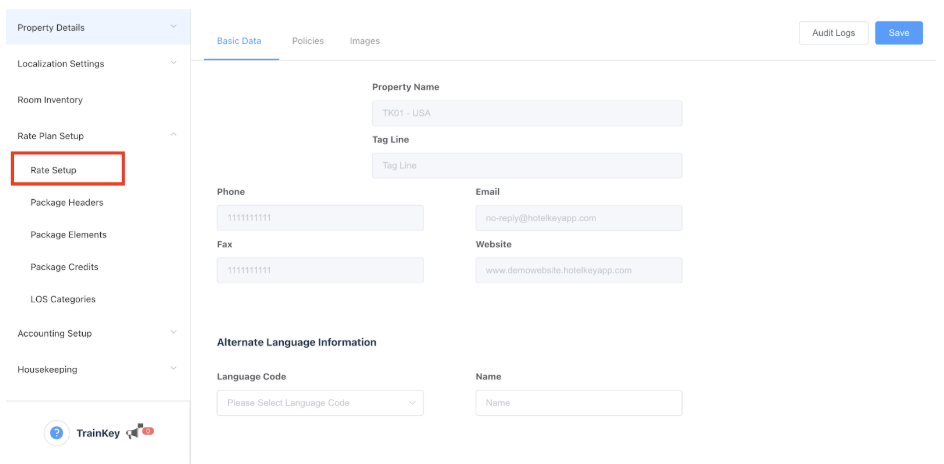Open the megaphone announcements icon

[x=136, y=433]
